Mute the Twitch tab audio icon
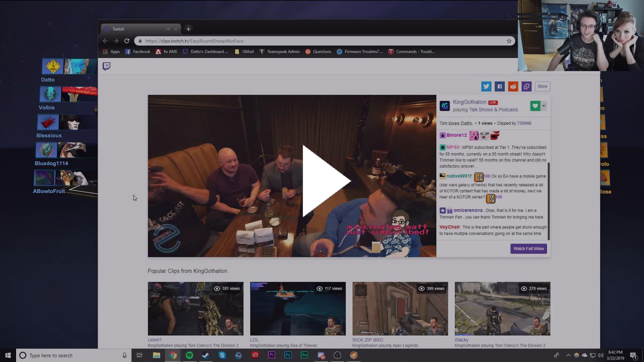644x362 pixels. (x=169, y=29)
